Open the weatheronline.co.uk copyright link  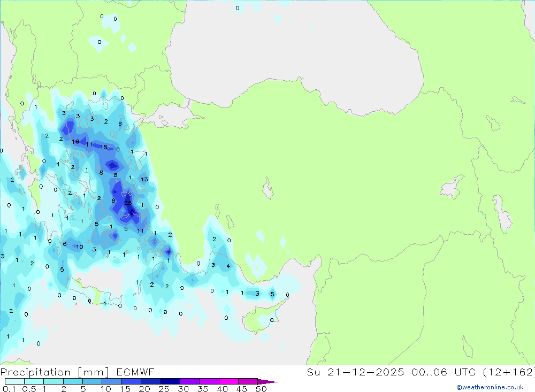click(490, 387)
